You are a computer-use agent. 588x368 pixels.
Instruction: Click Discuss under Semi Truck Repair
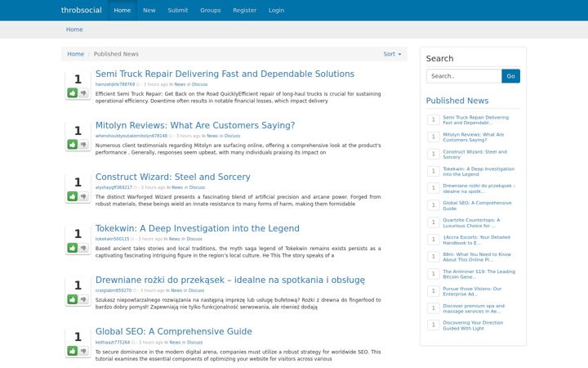pos(199,84)
